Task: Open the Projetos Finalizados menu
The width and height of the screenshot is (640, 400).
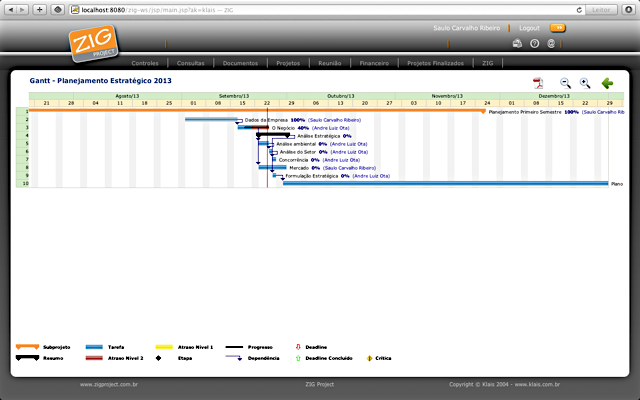Action: [x=436, y=63]
